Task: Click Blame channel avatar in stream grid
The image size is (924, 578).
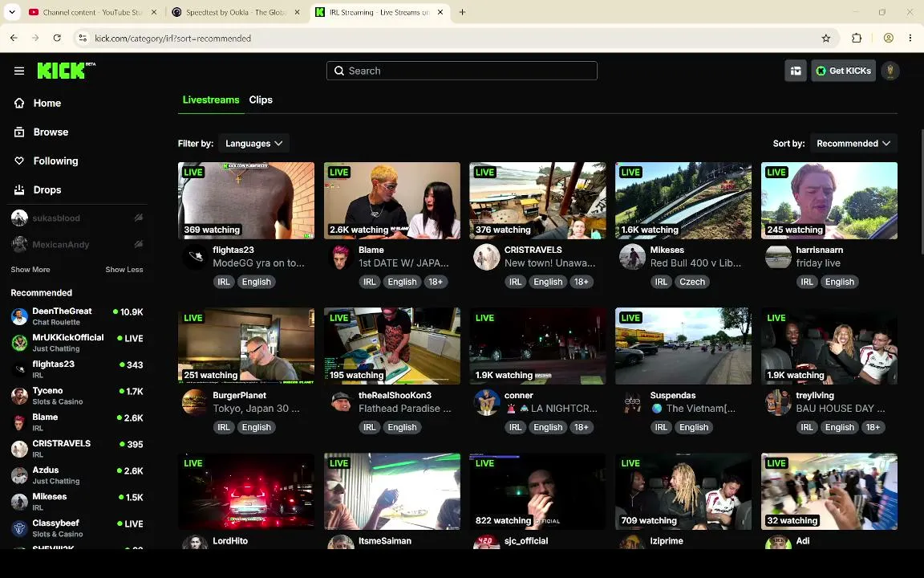Action: point(340,257)
